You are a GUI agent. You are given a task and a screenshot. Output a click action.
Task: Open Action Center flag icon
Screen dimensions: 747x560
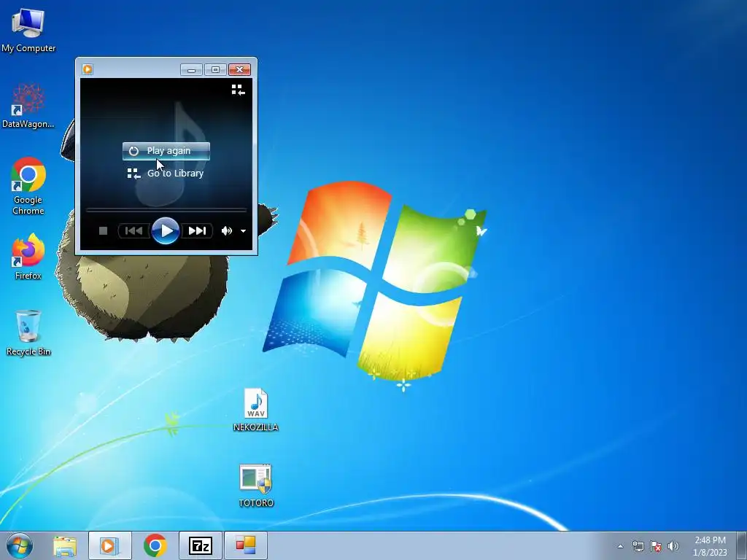[x=656, y=546]
